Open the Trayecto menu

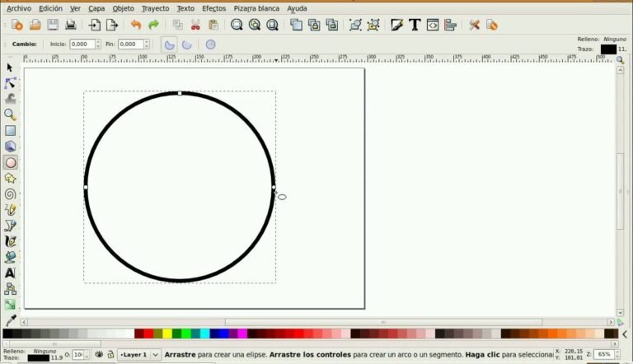(x=155, y=8)
